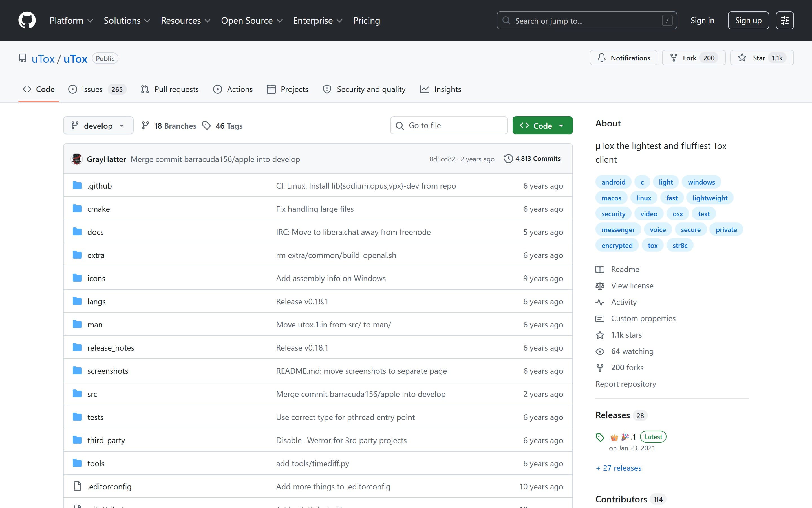Viewport: 812px width, 508px height.
Task: Expand the Platform menu
Action: point(71,21)
